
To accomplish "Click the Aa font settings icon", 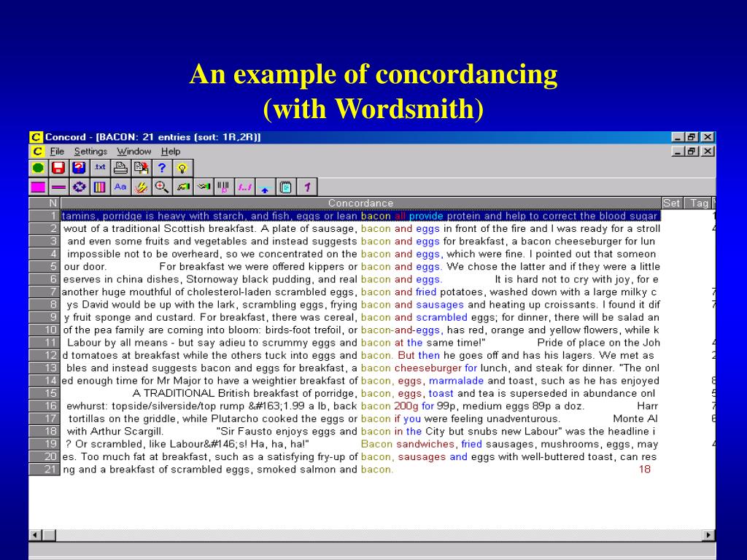I will tap(120, 187).
